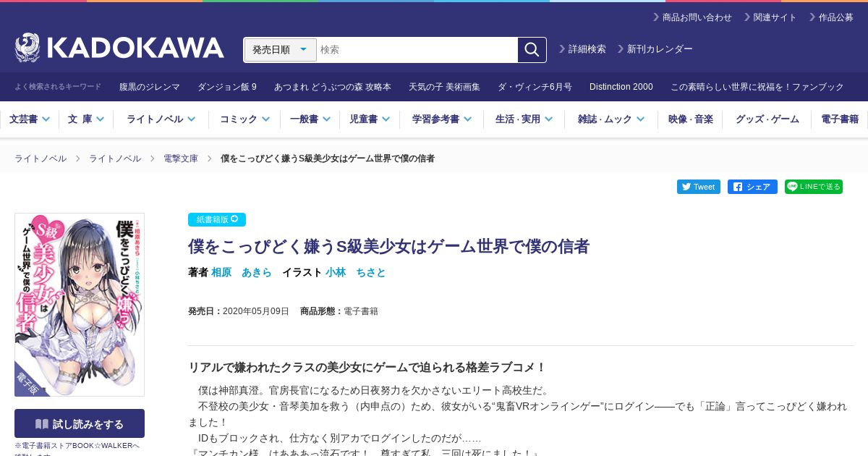Expand the 児童書 category menu
This screenshot has height=456, width=868.
click(370, 119)
